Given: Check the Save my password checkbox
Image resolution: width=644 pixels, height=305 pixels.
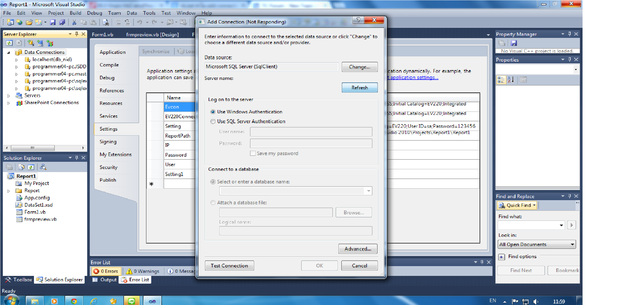Looking at the screenshot, I should click(253, 153).
